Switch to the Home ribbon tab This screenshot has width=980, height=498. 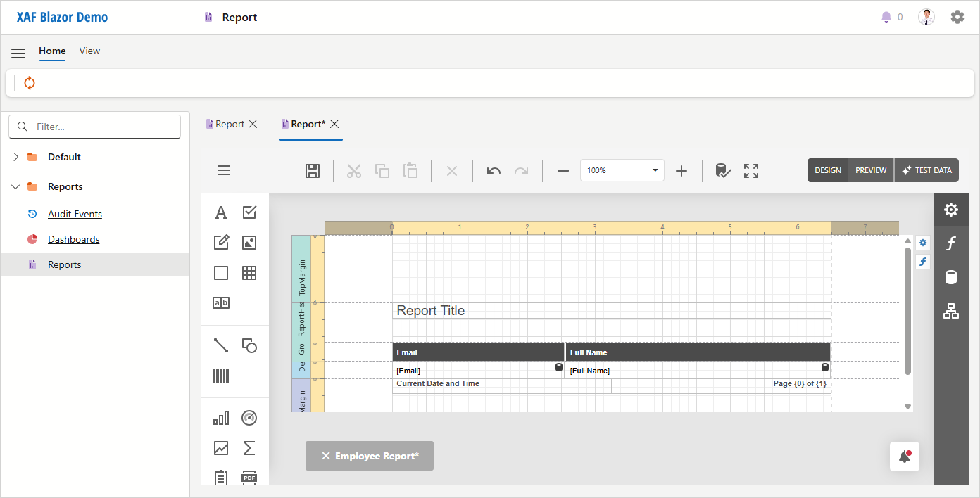pos(52,51)
